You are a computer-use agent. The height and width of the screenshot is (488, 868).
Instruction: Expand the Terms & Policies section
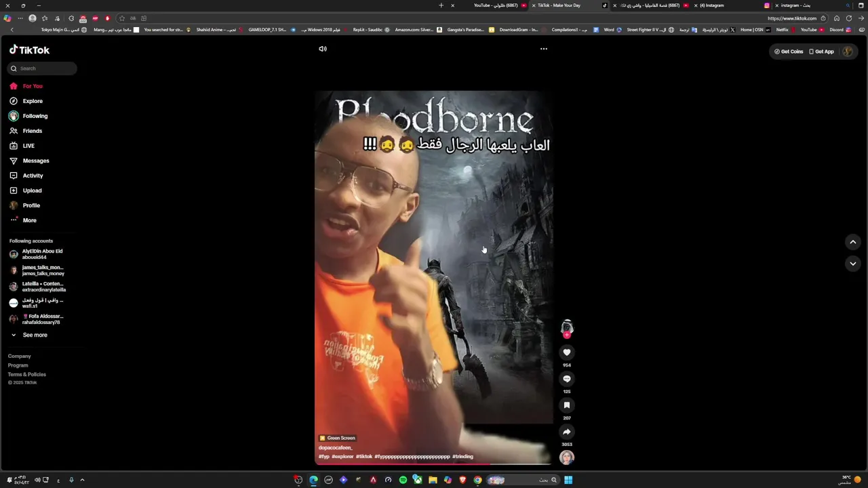(27, 374)
